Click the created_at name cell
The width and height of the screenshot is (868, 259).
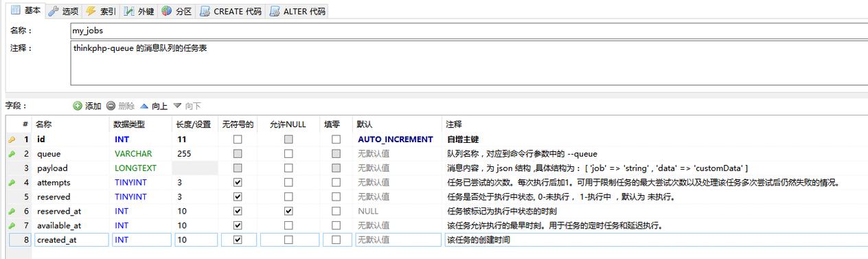[x=72, y=240]
